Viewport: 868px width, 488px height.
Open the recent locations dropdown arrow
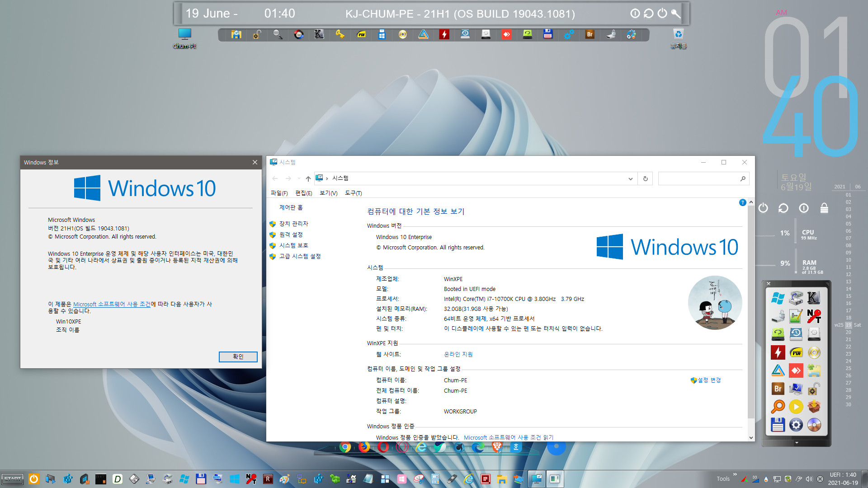[x=299, y=178]
